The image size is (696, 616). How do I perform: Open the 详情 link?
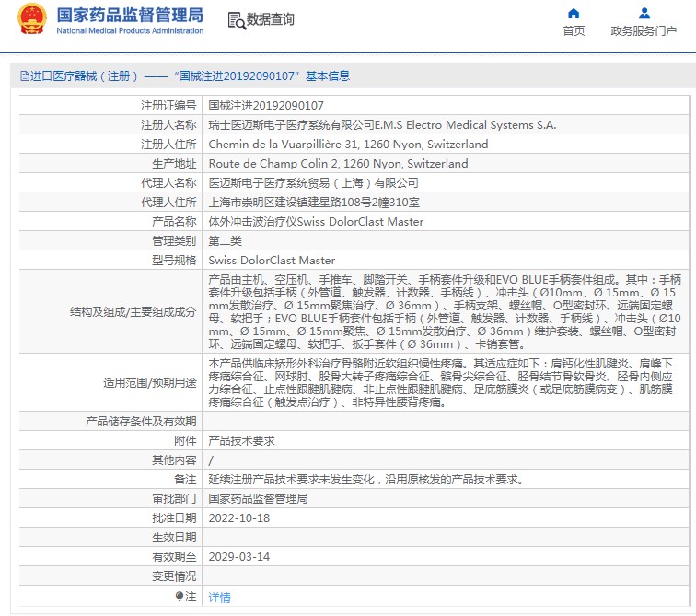220,598
